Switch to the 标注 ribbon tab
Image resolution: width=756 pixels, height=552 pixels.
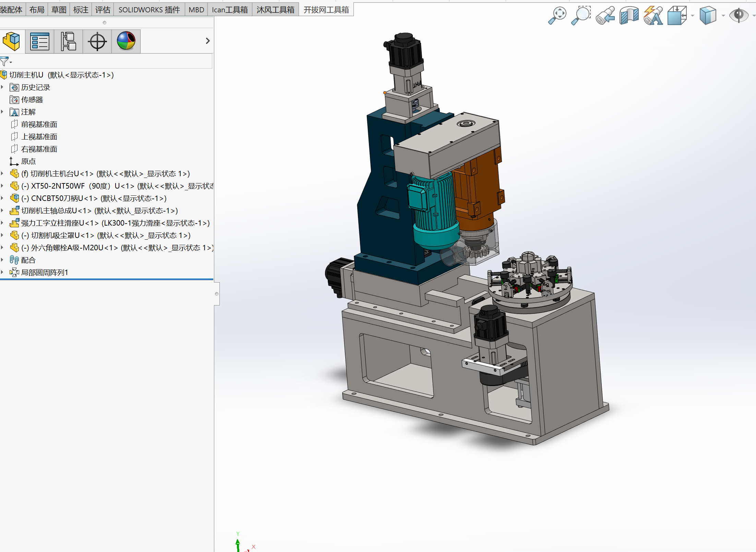coord(81,10)
